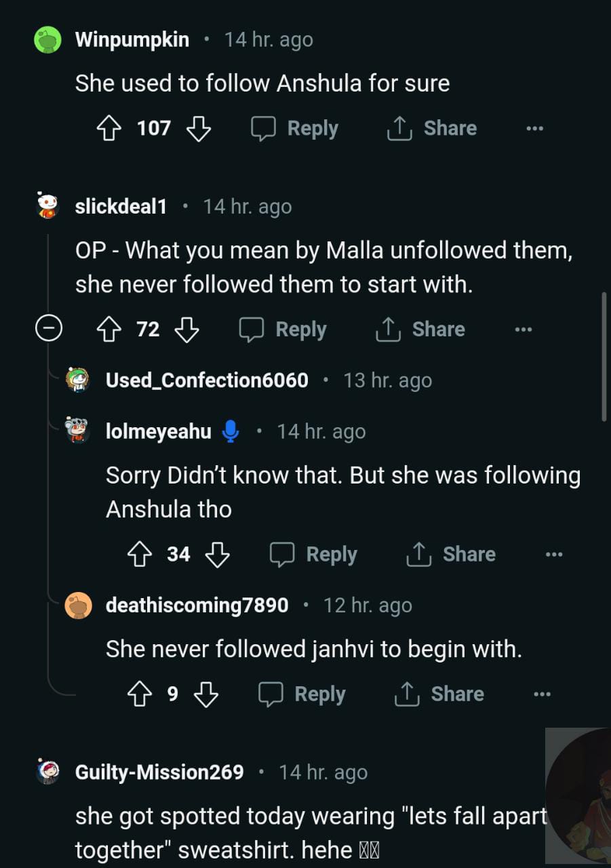This screenshot has width=611, height=868.
Task: Upvote Winpumpkin's comment about Anshula
Action: tap(110, 128)
